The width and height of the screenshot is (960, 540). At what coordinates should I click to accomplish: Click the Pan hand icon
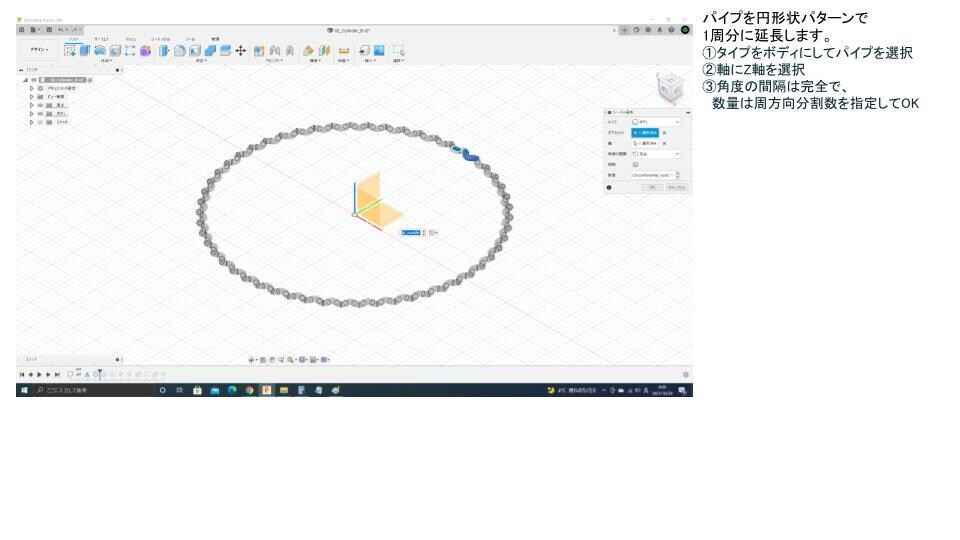point(272,359)
